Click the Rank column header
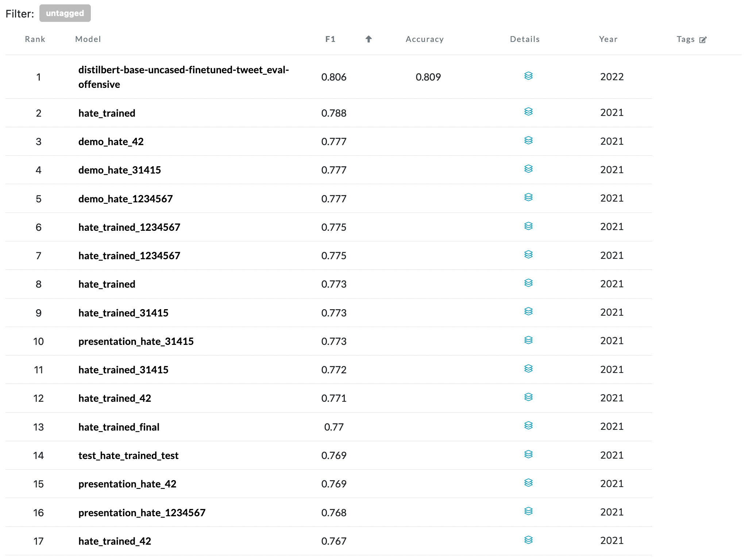Image resolution: width=745 pixels, height=560 pixels. click(35, 39)
